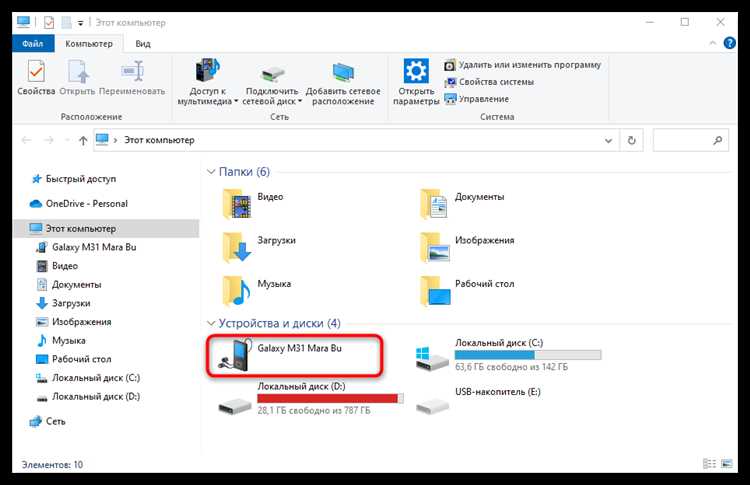Screen dimensions: 750x485
Task: Click the refresh button beside address bar
Action: click(x=630, y=140)
